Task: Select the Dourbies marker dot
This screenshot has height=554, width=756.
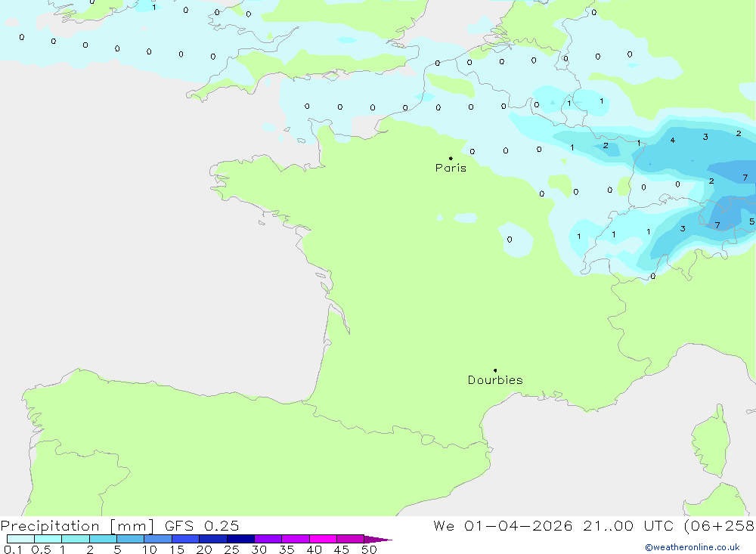Action: (495, 370)
